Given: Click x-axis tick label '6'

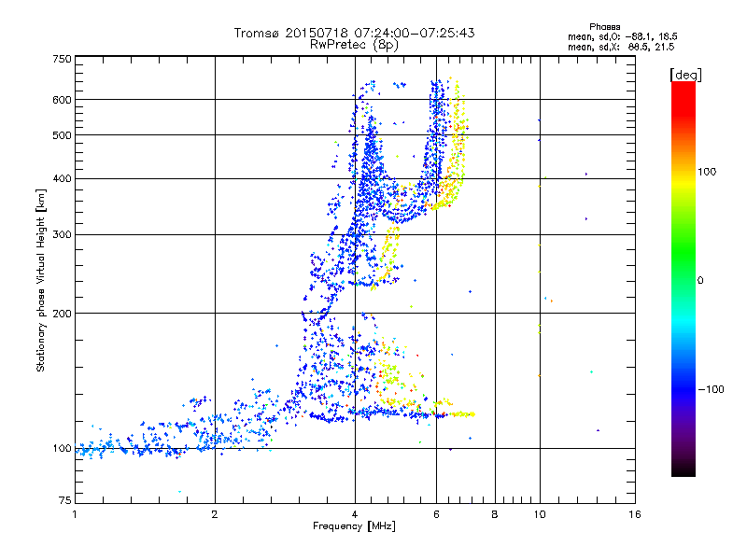Looking at the screenshot, I should coord(436,514).
